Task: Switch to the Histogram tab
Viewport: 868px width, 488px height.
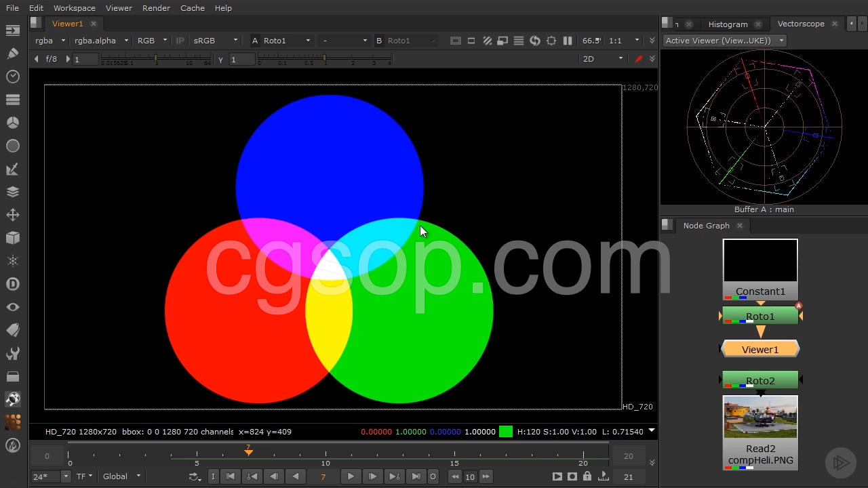Action: point(728,24)
